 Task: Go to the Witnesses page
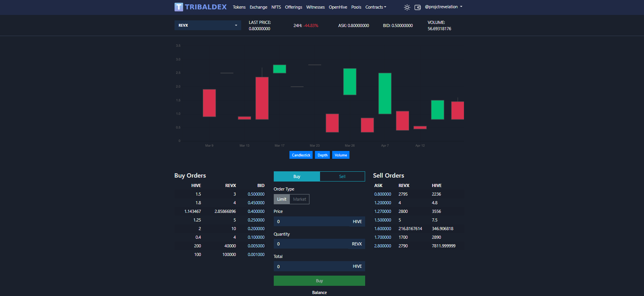[x=315, y=7]
